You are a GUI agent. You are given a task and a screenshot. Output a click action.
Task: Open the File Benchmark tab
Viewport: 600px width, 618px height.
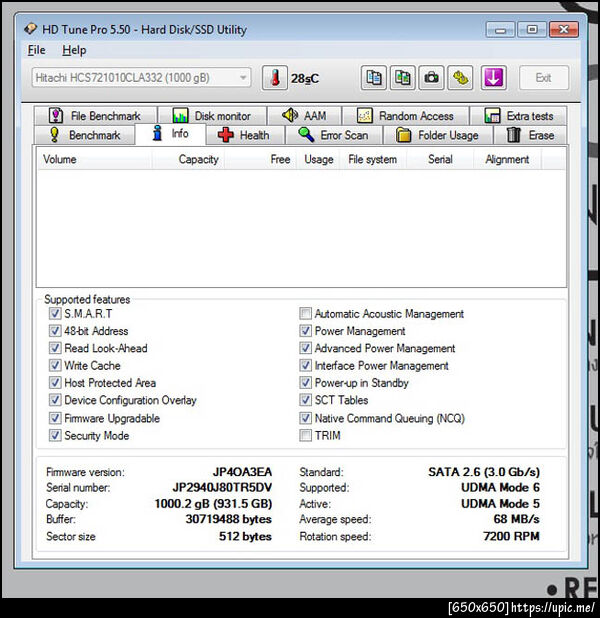click(95, 116)
